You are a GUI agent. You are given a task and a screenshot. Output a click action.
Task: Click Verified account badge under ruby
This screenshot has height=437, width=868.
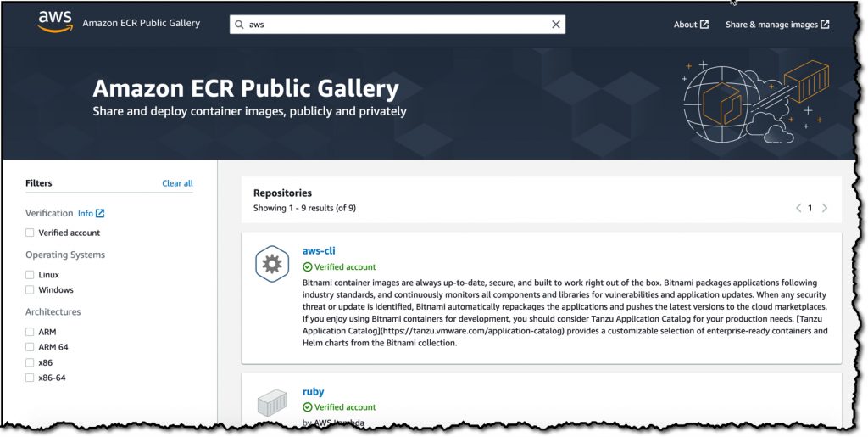pos(339,407)
